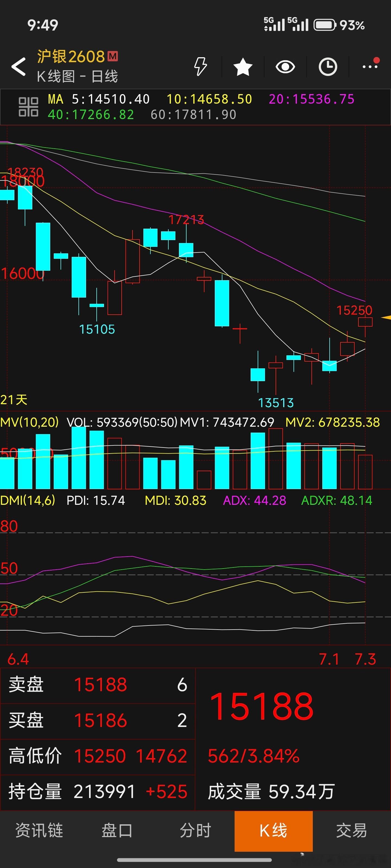The height and width of the screenshot is (868, 391).
Task: Tap the VOL: 593369(50:50) reading
Action: (x=122, y=422)
